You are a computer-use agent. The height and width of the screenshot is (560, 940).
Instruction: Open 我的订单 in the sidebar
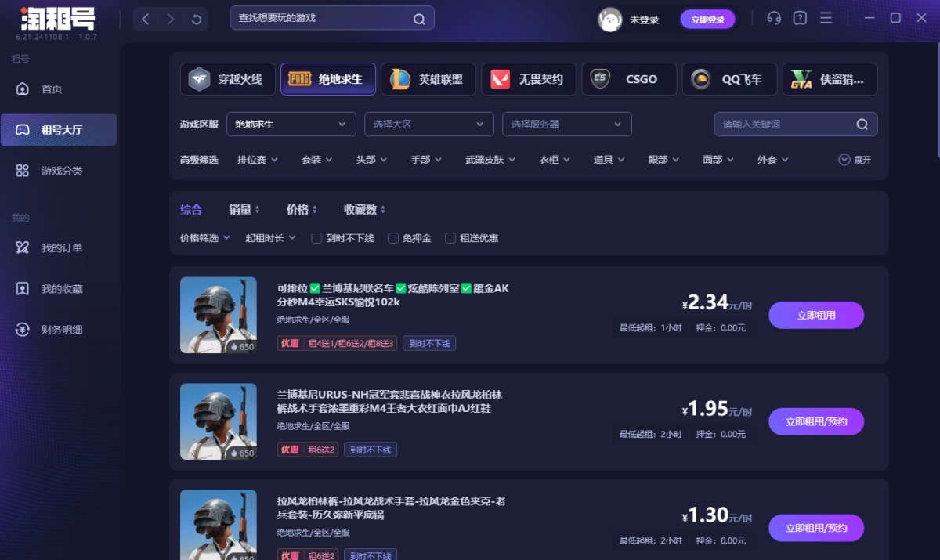coord(61,248)
